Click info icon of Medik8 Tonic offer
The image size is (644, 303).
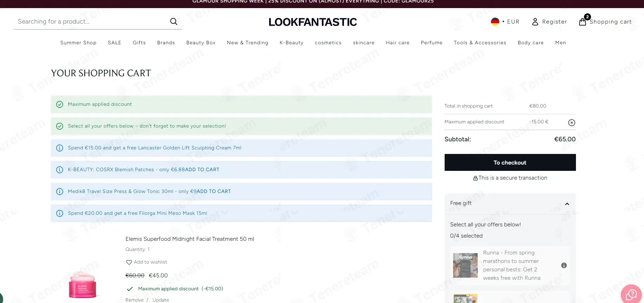click(60, 192)
